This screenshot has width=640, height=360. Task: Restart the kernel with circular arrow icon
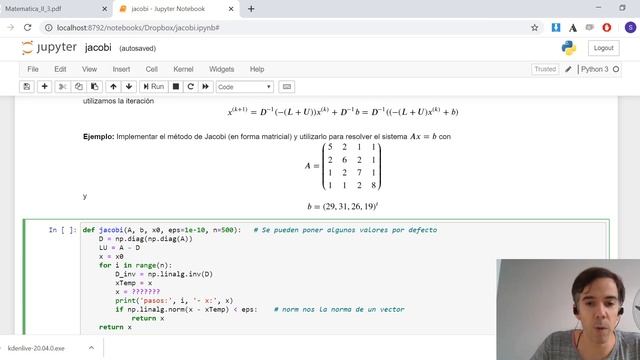[x=191, y=87]
